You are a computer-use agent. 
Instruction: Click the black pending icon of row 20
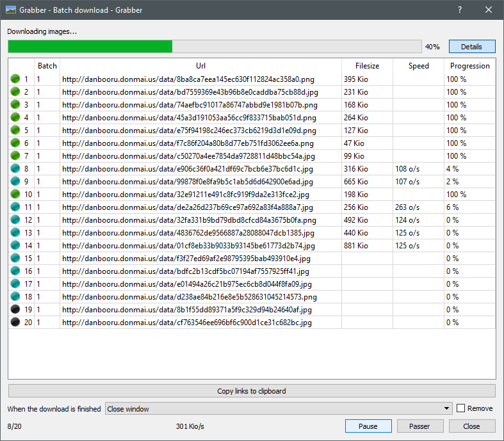click(x=15, y=322)
